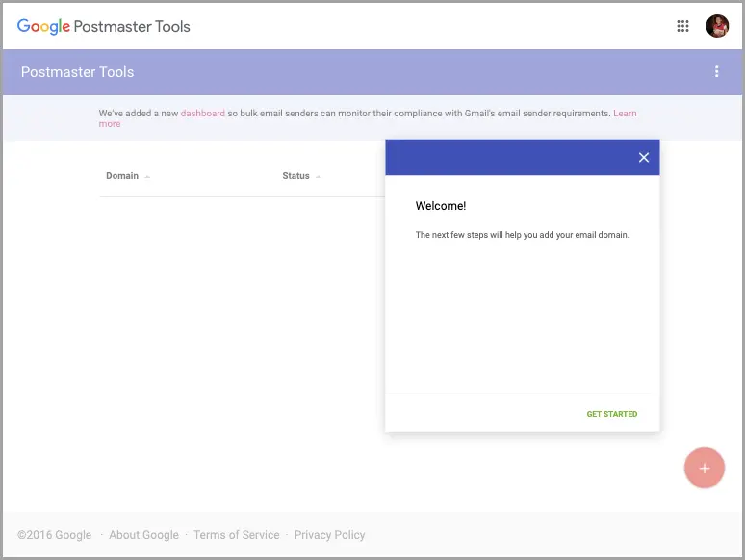The height and width of the screenshot is (560, 745).
Task: Open the Postmaster Tools three-dot menu
Action: pos(716,72)
